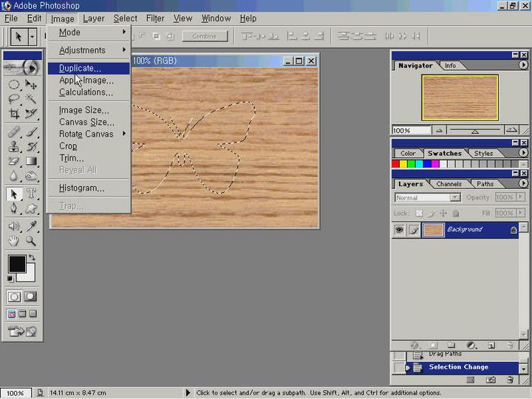Choose Duplicate from the Image menu

tap(89, 68)
